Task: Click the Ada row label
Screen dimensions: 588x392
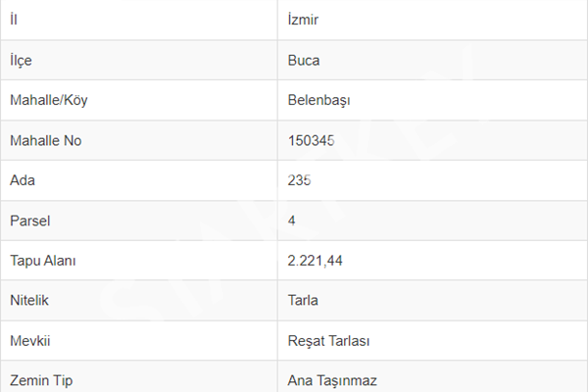Action: click(x=23, y=180)
